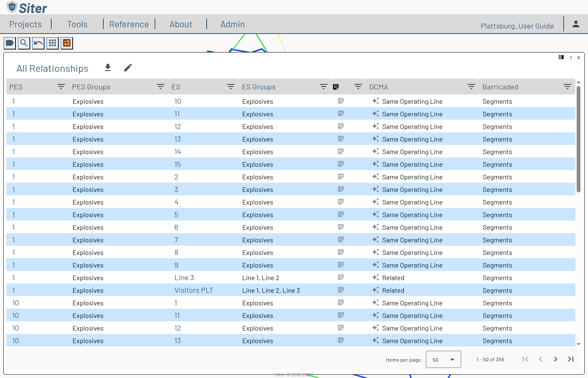Screen dimensions: 588x378
Task: Open ES link Visitors PLT
Action: click(194, 290)
